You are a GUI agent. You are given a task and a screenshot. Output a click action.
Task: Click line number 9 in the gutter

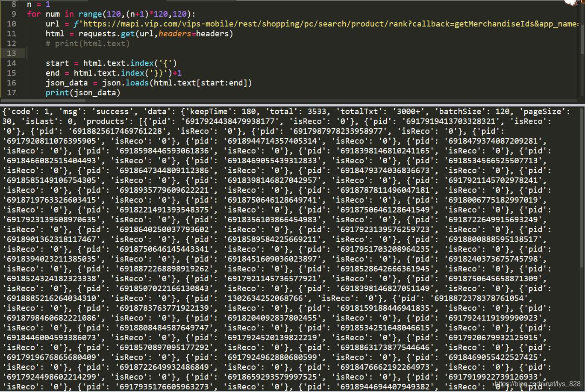coord(14,14)
